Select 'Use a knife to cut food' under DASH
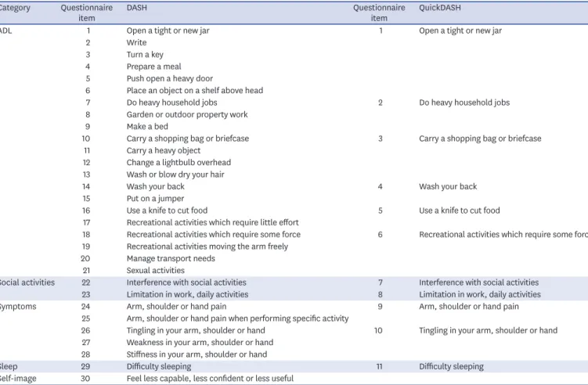 point(167,210)
